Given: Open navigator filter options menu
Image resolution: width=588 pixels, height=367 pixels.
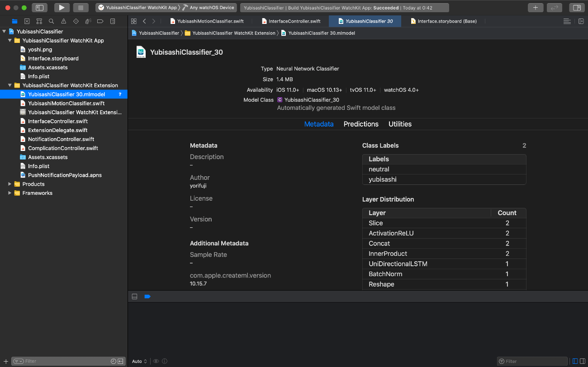Looking at the screenshot, I should [x=19, y=361].
